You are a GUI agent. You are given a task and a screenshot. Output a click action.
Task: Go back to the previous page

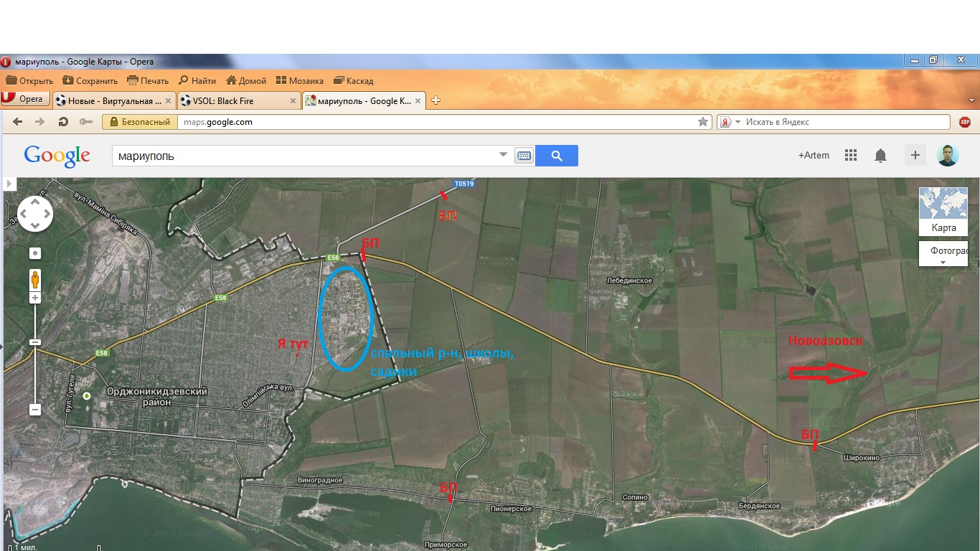pyautogui.click(x=19, y=122)
